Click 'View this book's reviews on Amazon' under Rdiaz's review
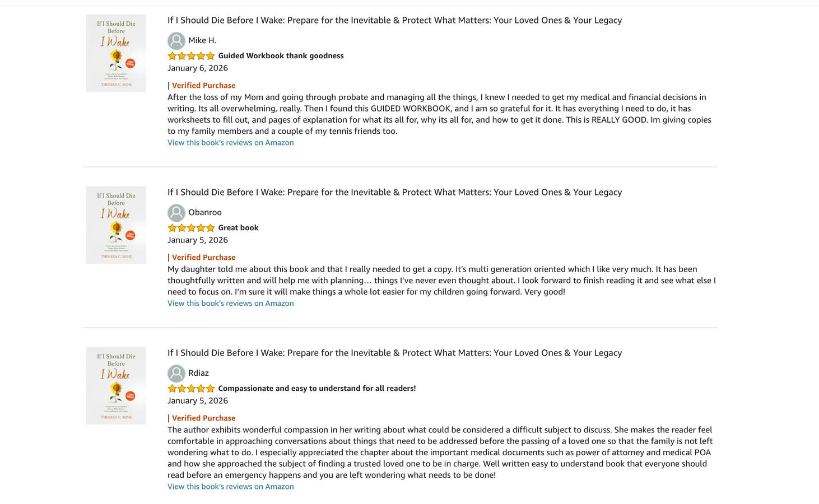Image resolution: width=819 pixels, height=504 pixels. (230, 487)
